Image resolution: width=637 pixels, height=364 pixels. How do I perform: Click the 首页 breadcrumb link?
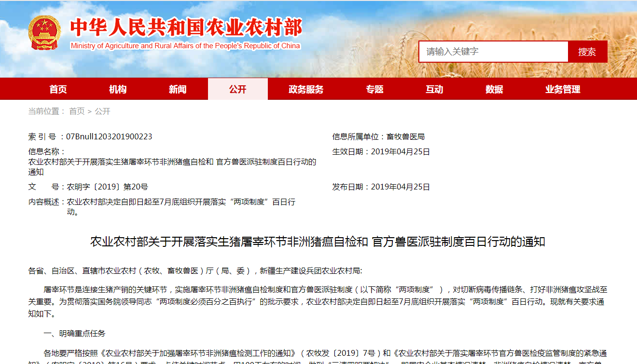(77, 111)
